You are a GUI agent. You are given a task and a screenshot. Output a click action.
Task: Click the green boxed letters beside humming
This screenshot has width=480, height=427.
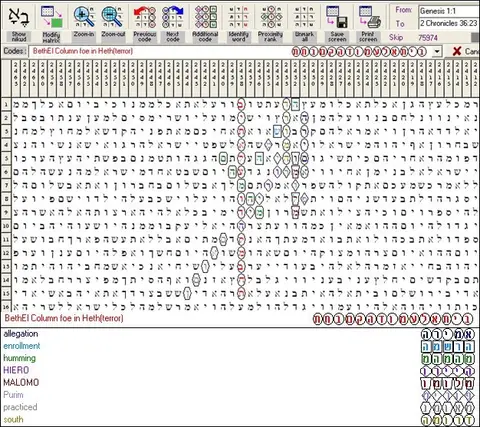(x=447, y=359)
